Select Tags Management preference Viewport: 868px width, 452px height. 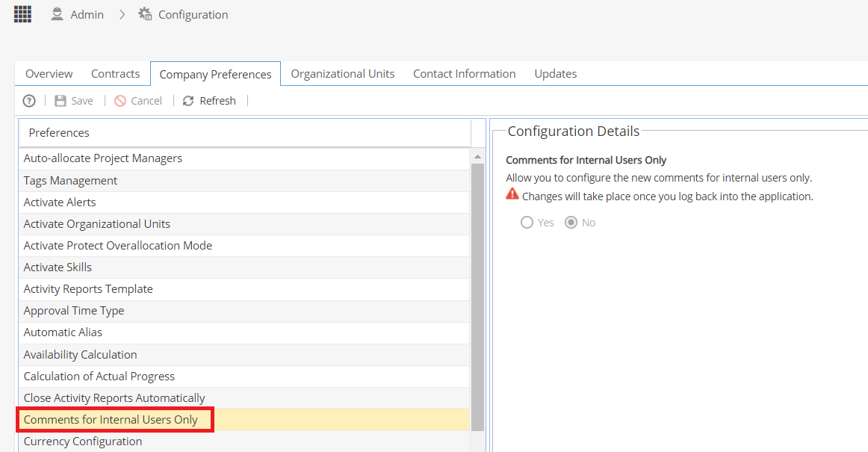(x=244, y=181)
